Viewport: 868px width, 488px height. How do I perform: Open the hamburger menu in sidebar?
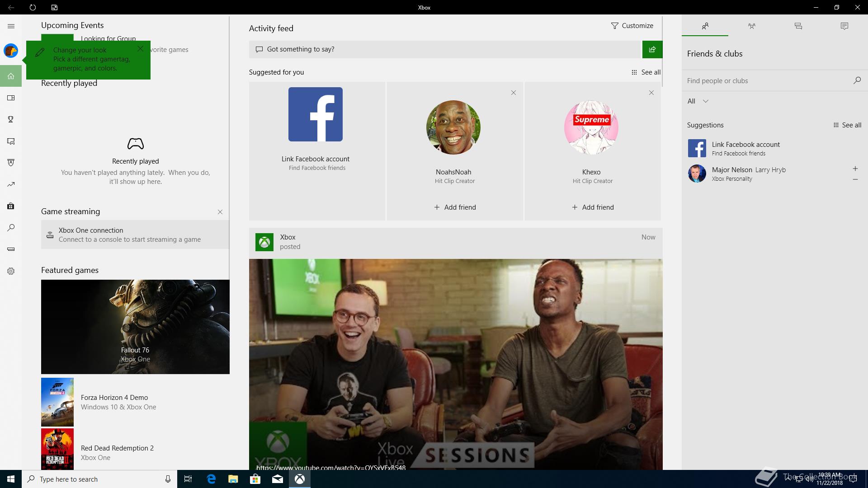[11, 26]
